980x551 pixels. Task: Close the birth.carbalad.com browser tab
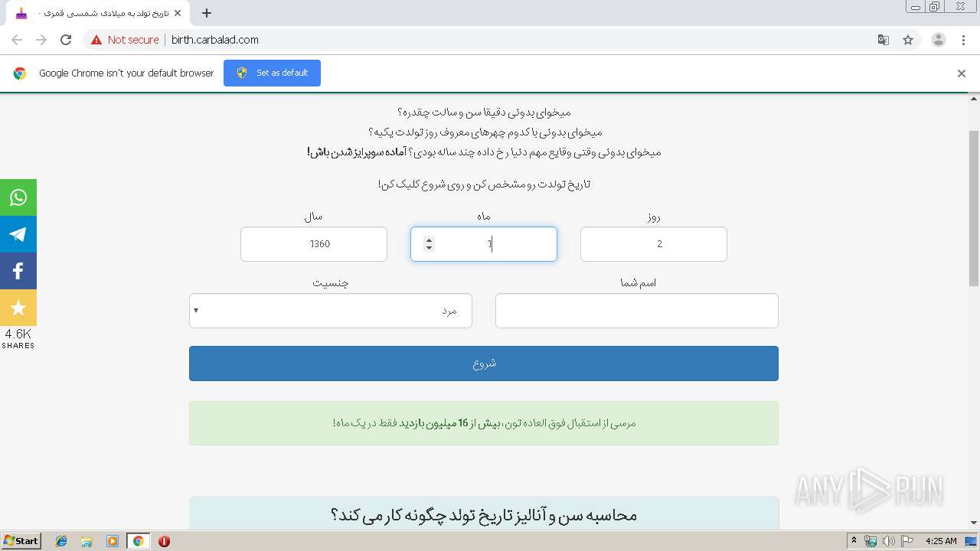pos(178,13)
